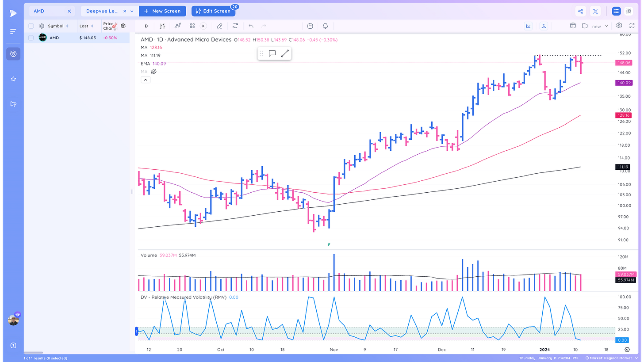Open the help question mark icon
This screenshot has height=362, width=644.
point(13,345)
